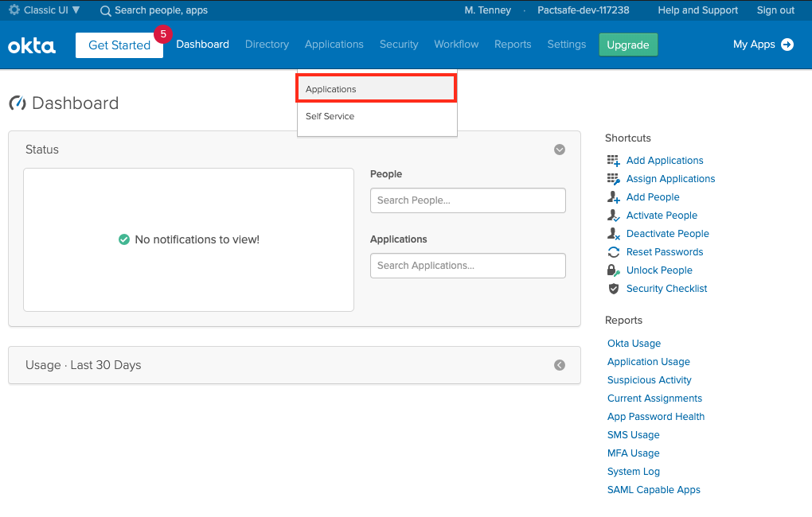Select Self Service in the dropdown menu
Image resolution: width=812 pixels, height=517 pixels.
(x=377, y=116)
